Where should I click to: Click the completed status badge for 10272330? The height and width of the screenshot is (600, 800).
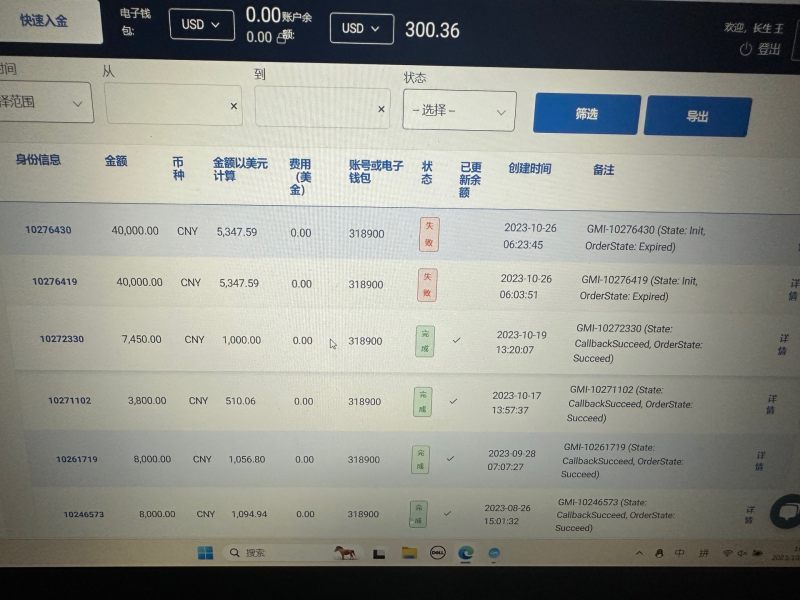coord(425,341)
